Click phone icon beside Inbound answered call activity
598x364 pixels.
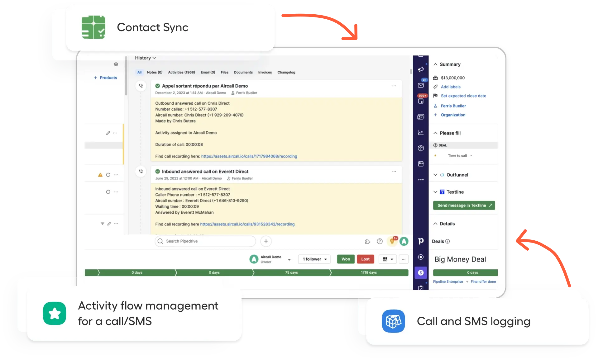pyautogui.click(x=141, y=171)
